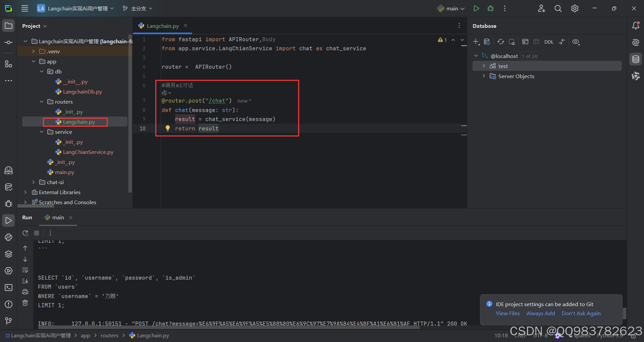This screenshot has width=644, height=342.
Task: Rerun main in Run panel
Action: [x=25, y=233]
